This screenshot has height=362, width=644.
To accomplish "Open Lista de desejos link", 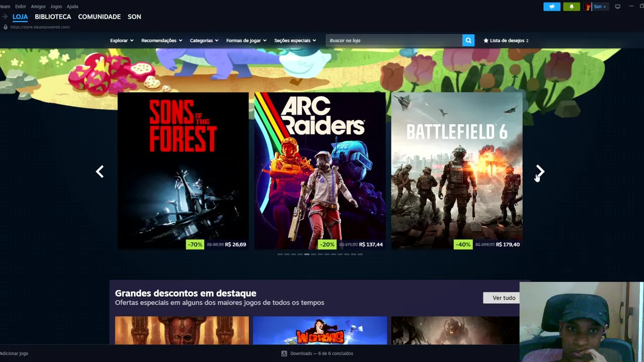I will coord(506,40).
